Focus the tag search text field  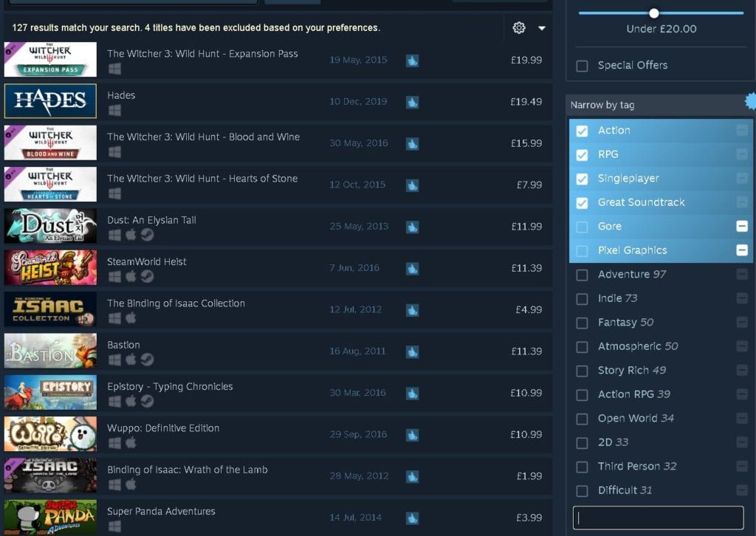pos(658,518)
